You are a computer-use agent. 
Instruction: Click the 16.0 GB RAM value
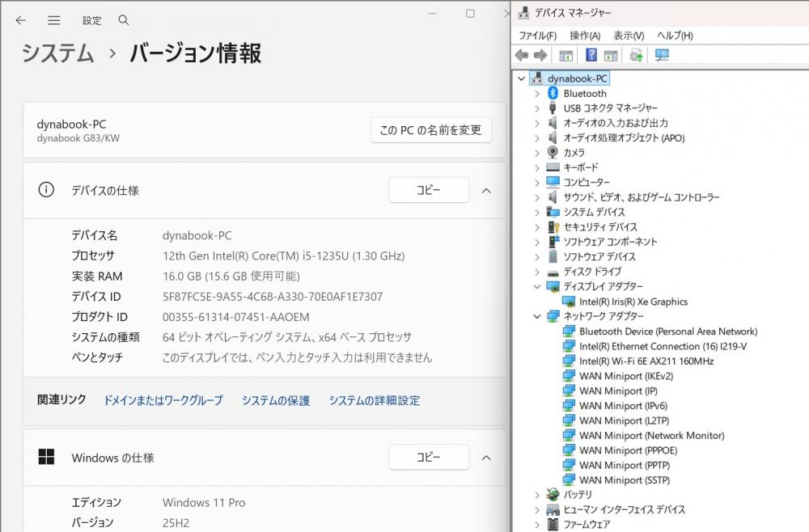231,277
